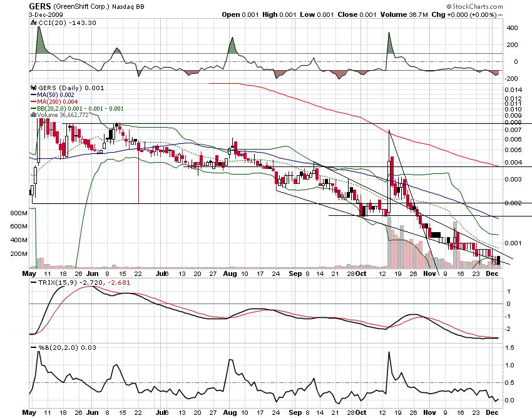
Task: Click the 800M volume axis label
Action: (19, 213)
